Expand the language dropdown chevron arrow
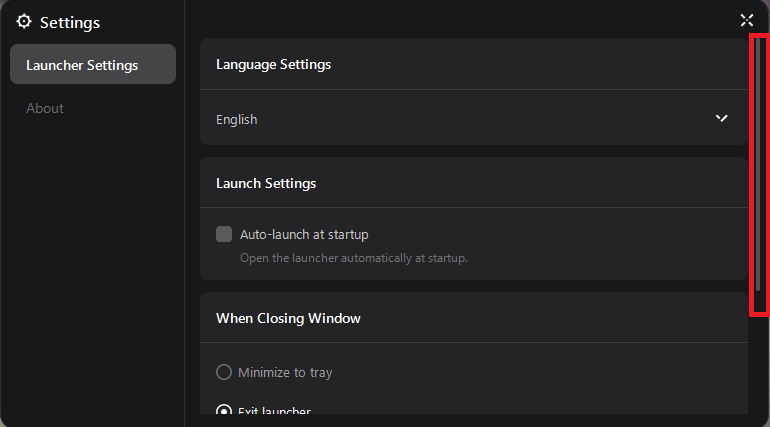770x427 pixels. [722, 118]
